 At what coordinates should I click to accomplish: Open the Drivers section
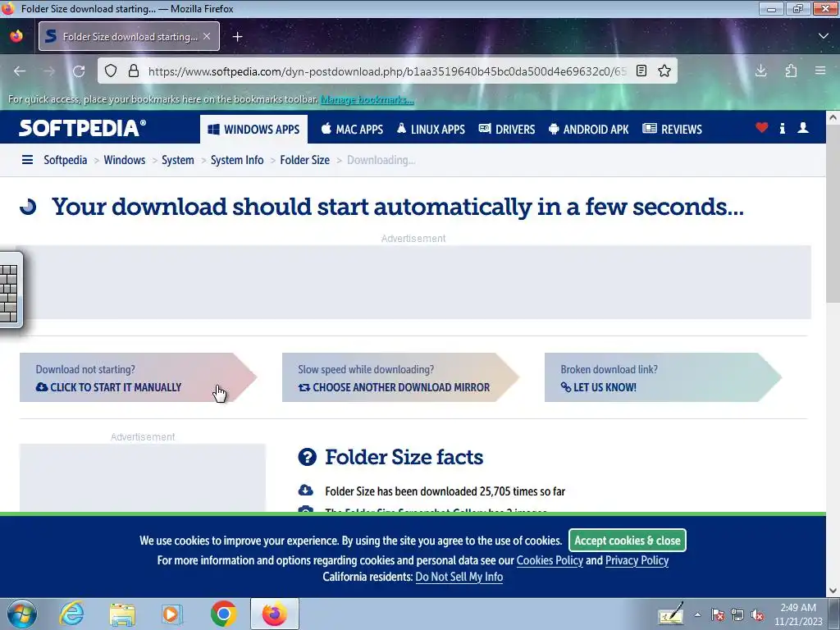507,129
